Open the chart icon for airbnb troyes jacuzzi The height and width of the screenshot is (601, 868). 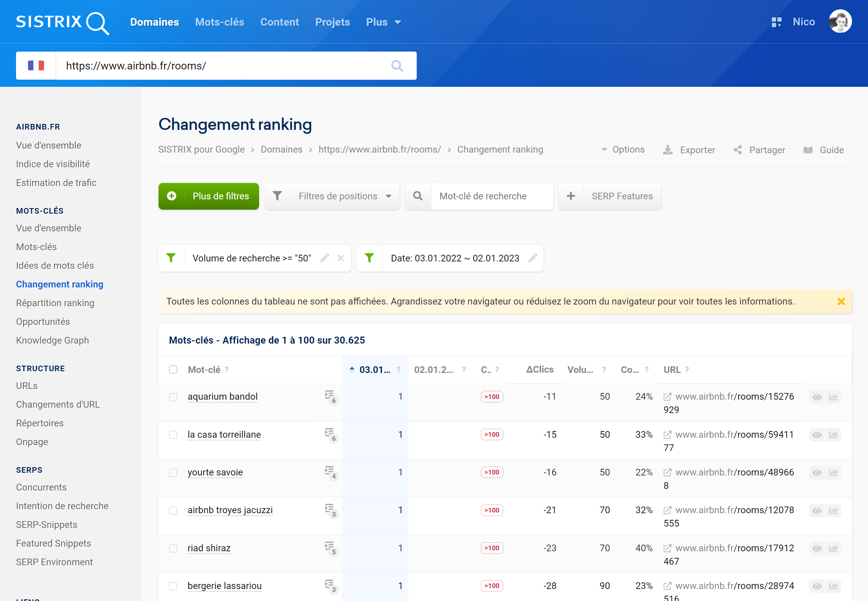tap(833, 511)
